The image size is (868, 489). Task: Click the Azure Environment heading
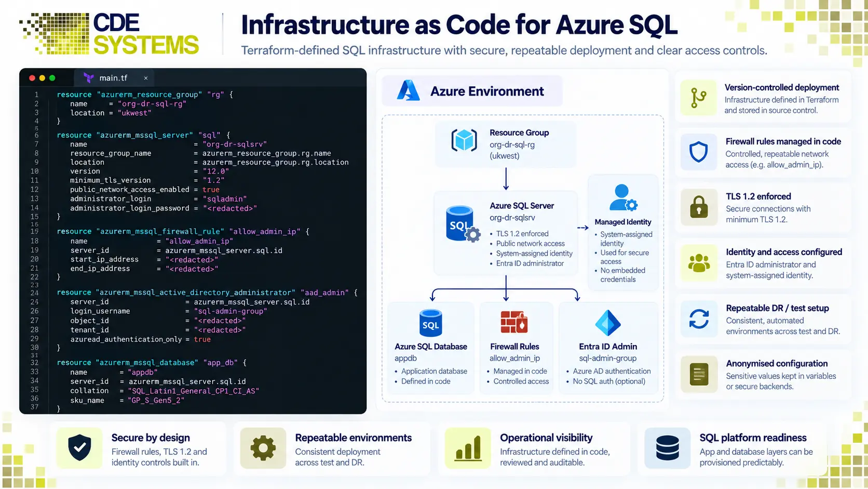point(487,91)
